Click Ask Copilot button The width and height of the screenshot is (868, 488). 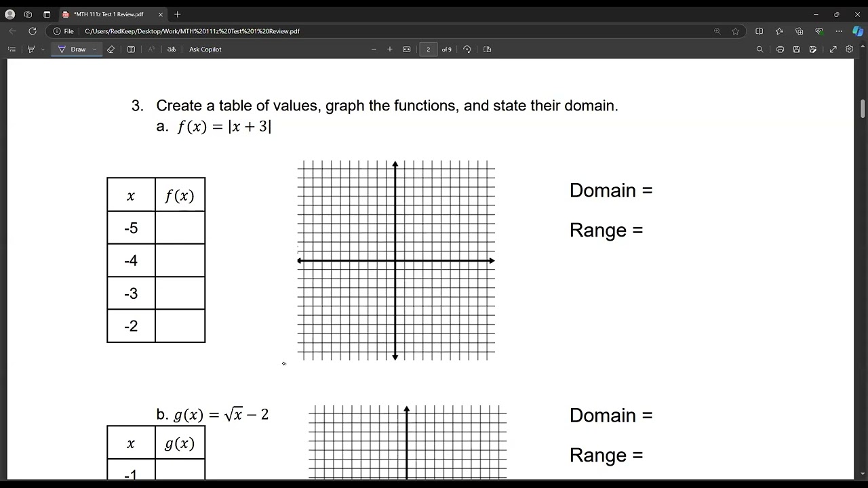pos(205,49)
